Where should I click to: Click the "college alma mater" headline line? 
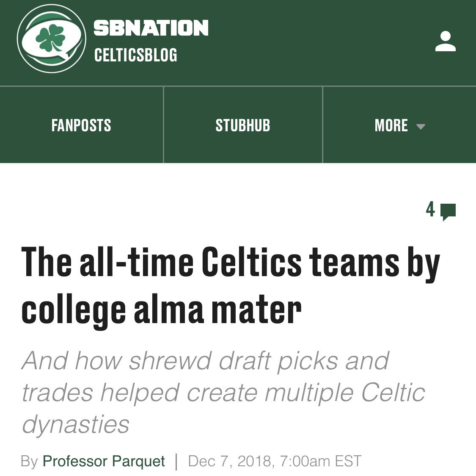161,310
